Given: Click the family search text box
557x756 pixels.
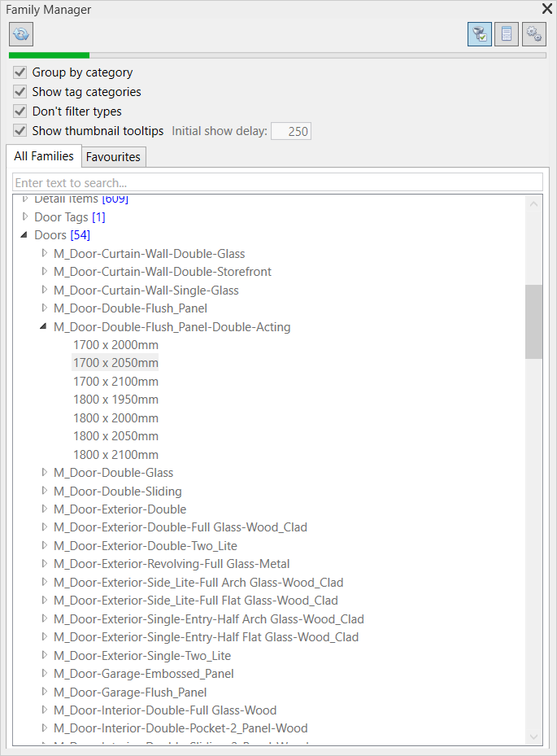Looking at the screenshot, I should pos(277,183).
